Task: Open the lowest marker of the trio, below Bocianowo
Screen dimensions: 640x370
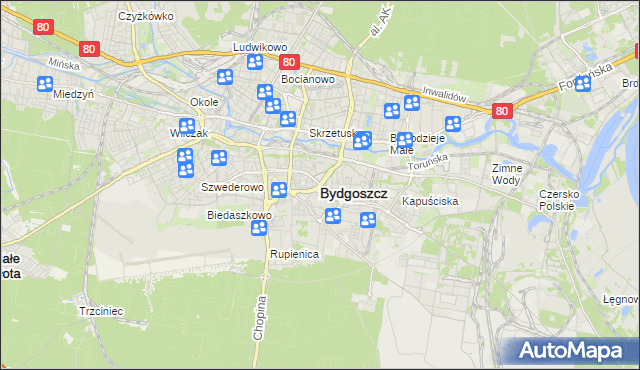Action: 288,119
